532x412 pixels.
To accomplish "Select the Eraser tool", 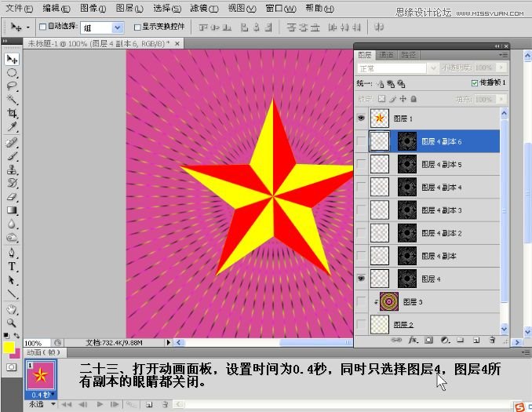I will point(12,197).
